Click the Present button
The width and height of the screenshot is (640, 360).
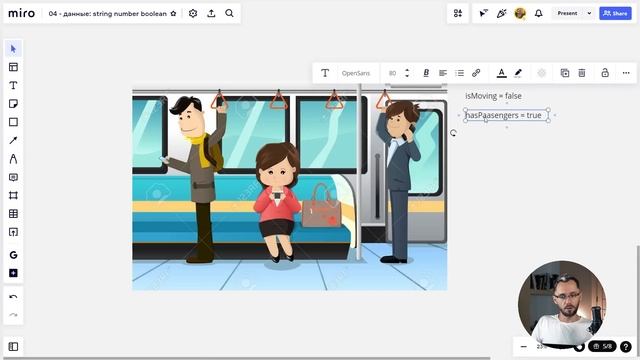tap(567, 13)
